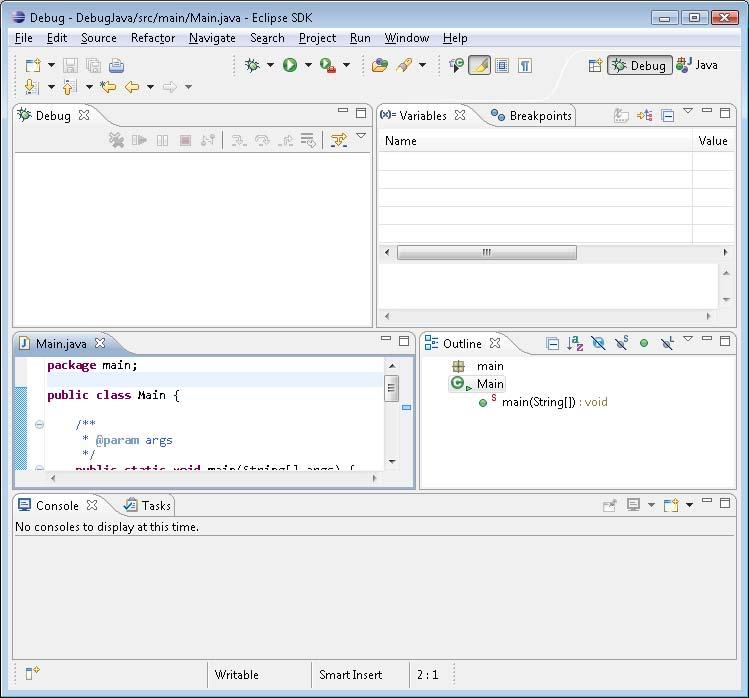
Task: Toggle Sort alphabetically in Outline
Action: [575, 343]
